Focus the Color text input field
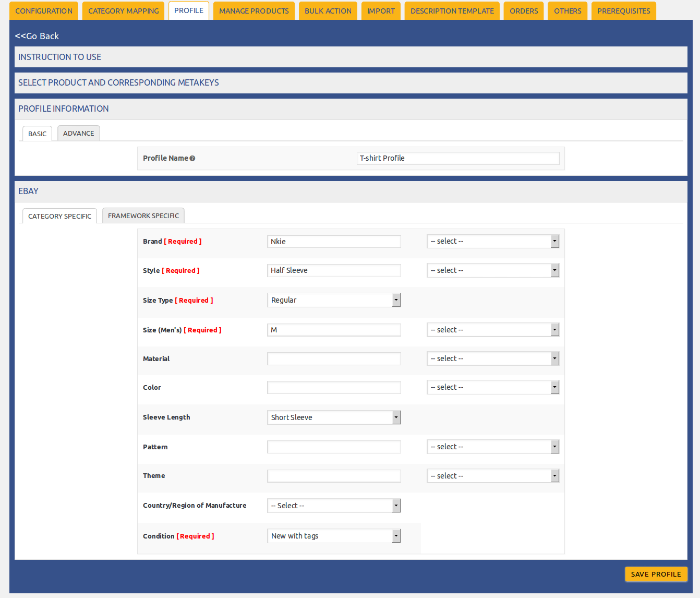This screenshot has height=598, width=700. pyautogui.click(x=334, y=388)
